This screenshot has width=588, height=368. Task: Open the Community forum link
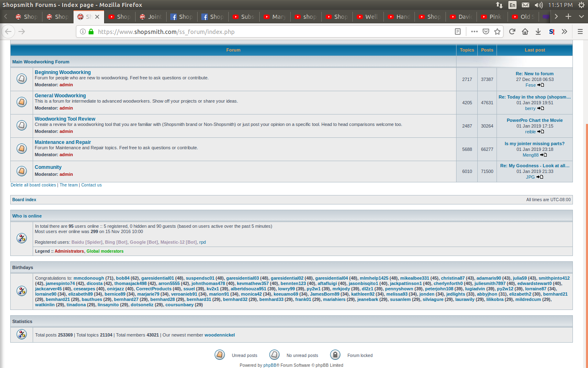coord(48,167)
